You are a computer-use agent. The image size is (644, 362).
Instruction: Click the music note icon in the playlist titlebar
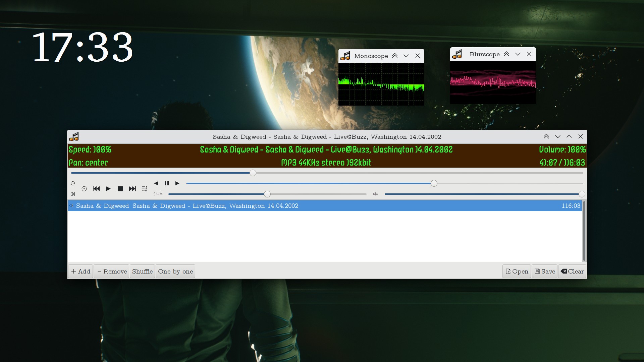pyautogui.click(x=74, y=136)
